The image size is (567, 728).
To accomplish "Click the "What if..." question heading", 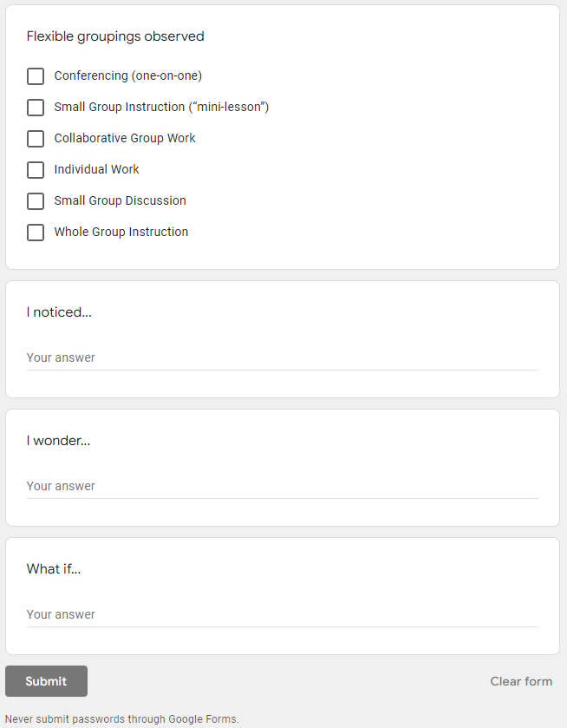I will pyautogui.click(x=54, y=569).
